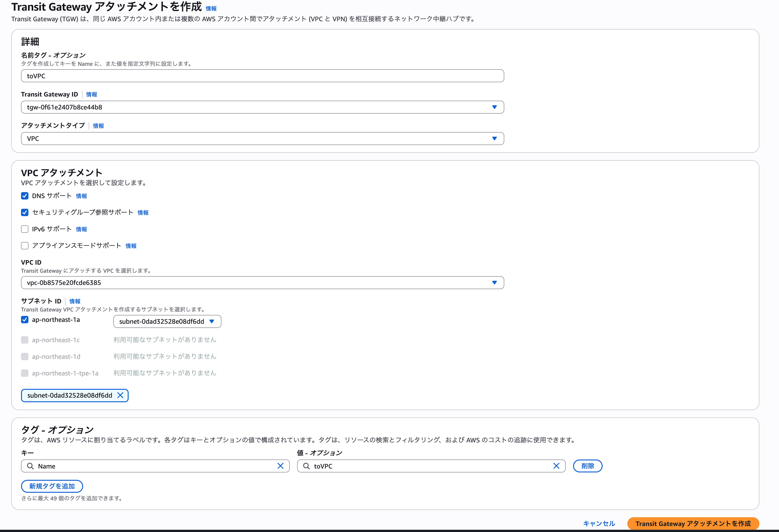This screenshot has height=532, width=779.
Task: Open the 情報 link beside アタッチメントタイプ
Action: [x=98, y=126]
